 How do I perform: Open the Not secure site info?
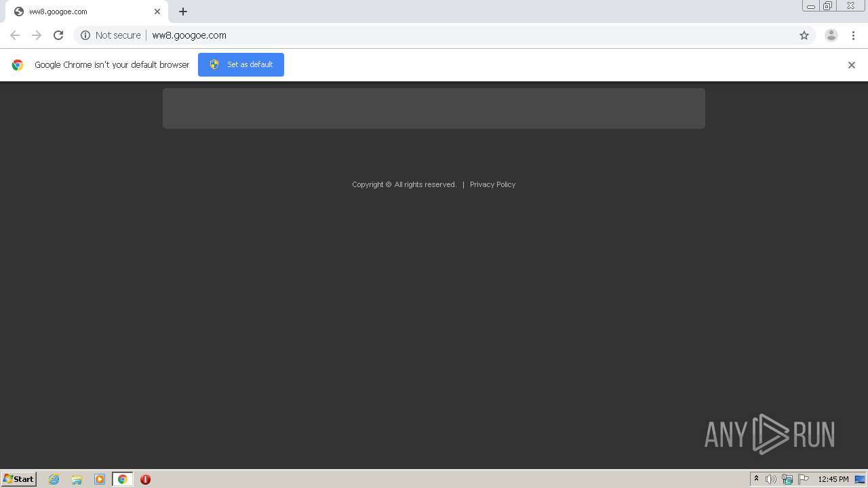pyautogui.click(x=111, y=35)
